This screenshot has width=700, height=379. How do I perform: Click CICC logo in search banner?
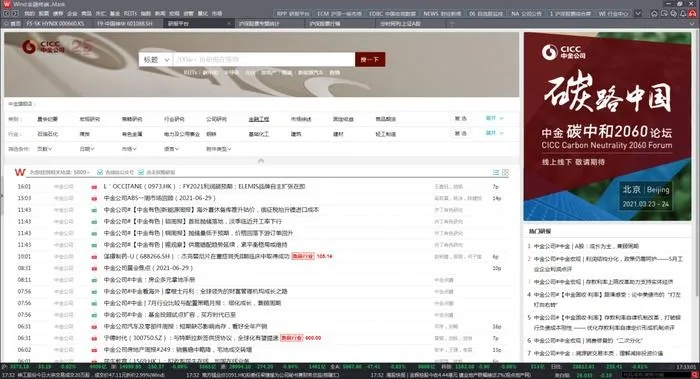(44, 46)
